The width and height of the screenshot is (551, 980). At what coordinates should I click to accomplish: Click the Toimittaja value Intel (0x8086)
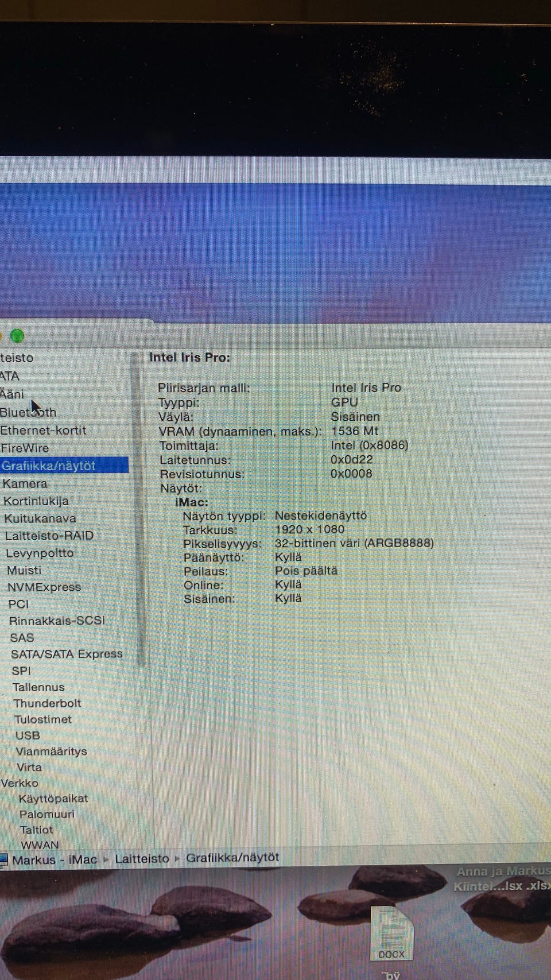(370, 446)
